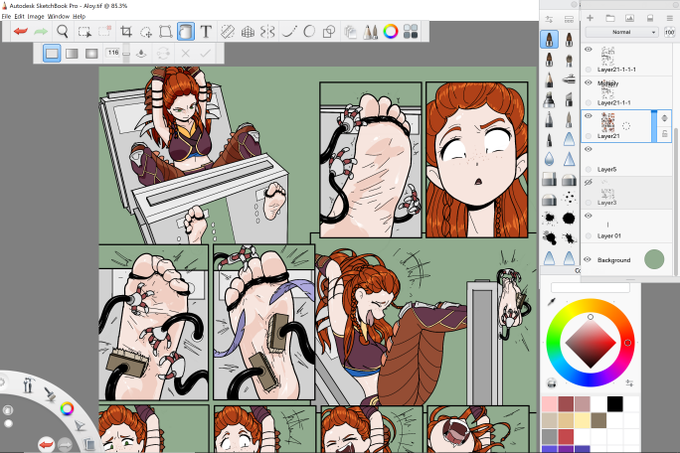
Task: Open brush properties sliders icon
Action: pyautogui.click(x=549, y=19)
